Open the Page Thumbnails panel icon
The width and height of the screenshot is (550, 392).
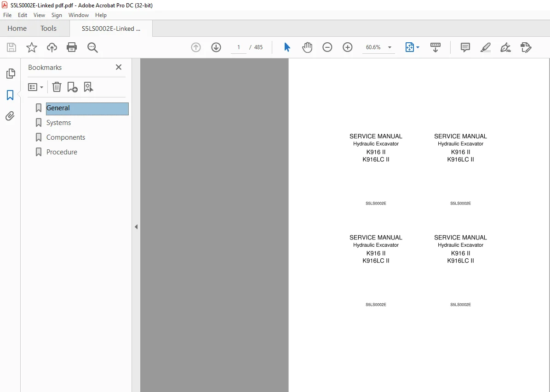point(11,73)
